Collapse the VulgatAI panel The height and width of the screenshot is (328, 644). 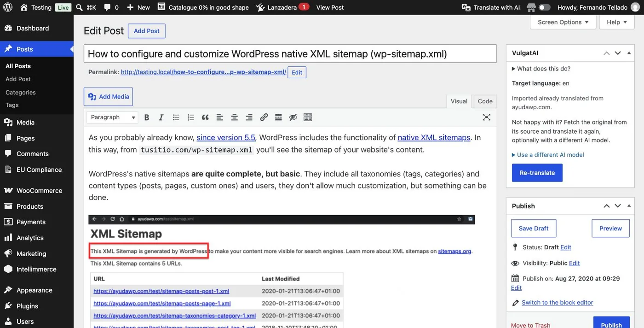(x=629, y=53)
